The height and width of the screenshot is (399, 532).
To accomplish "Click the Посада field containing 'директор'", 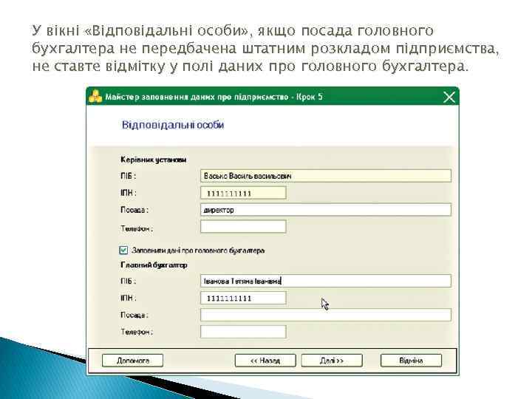I will (326, 210).
